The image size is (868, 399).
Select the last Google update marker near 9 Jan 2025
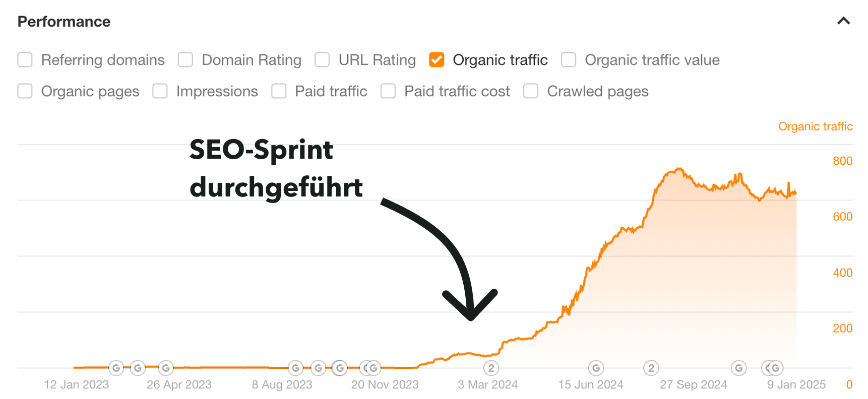tap(775, 368)
